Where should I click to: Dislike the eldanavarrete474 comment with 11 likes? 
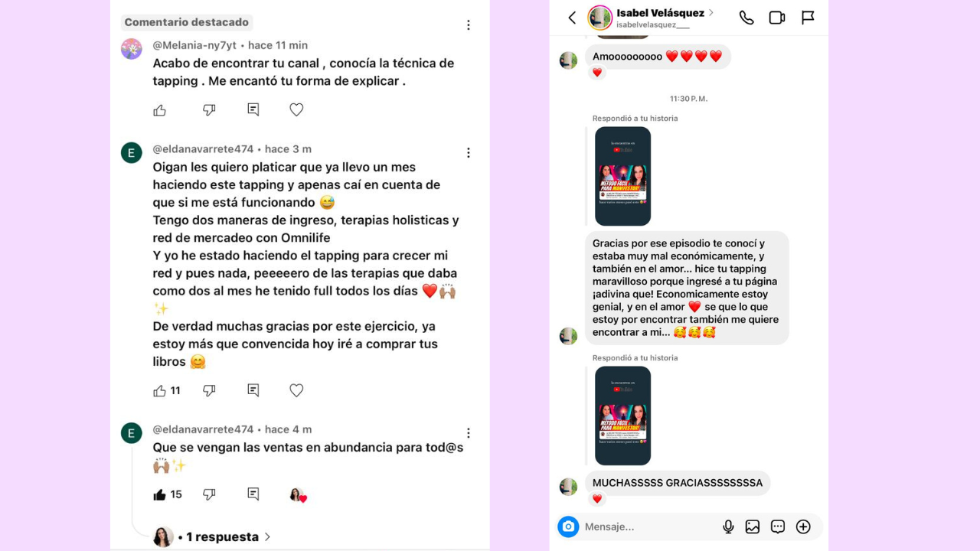(209, 390)
